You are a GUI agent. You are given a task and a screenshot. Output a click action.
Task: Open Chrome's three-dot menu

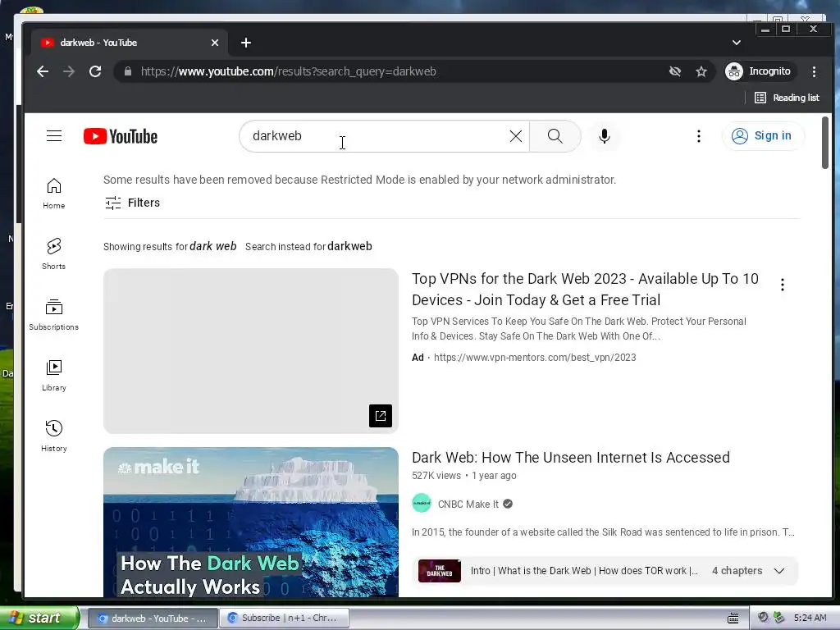coord(814,71)
